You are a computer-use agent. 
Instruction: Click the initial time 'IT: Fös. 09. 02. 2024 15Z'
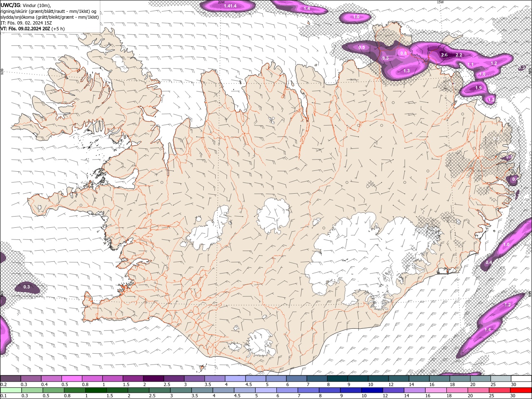[x=26, y=23]
